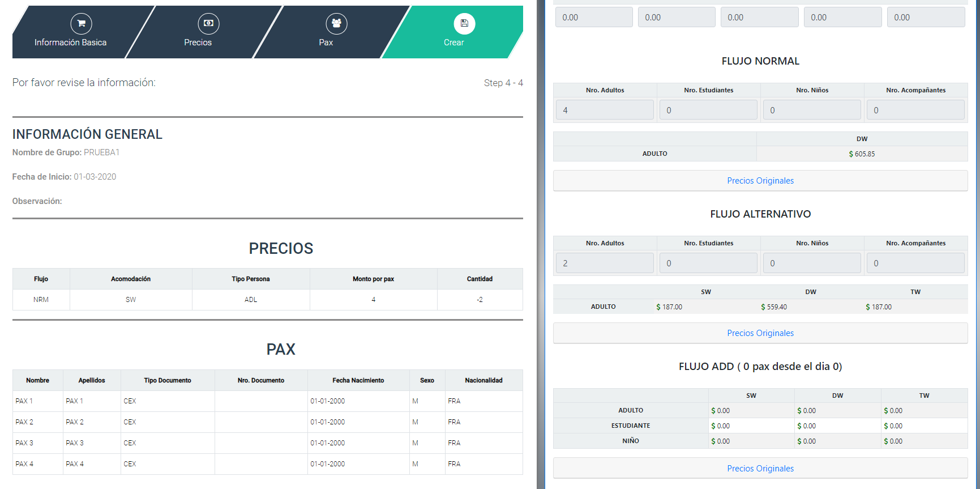980x489 pixels.
Task: Click Nro. Estudiantes field in Flujo Normal
Action: pos(708,110)
